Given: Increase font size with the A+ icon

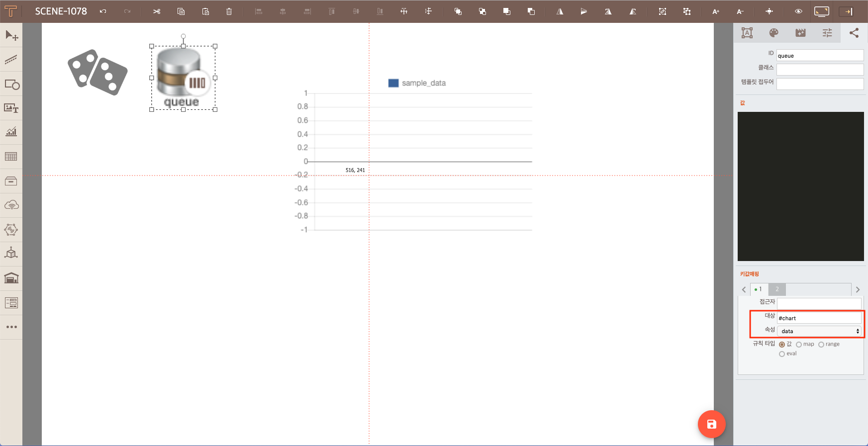Looking at the screenshot, I should click(x=716, y=11).
